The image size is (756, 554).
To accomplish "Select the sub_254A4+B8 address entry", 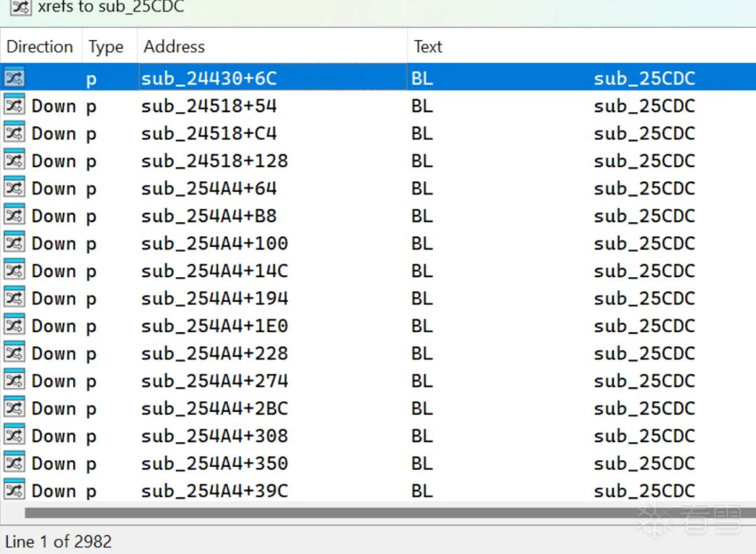I will pos(209,216).
